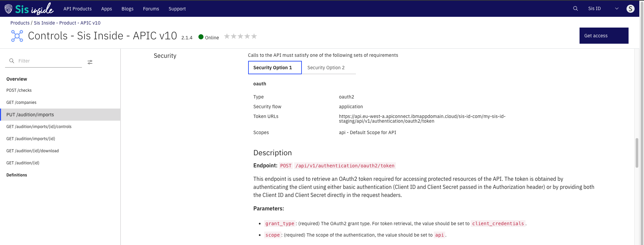Click the Sis inside logo
Image resolution: width=644 pixels, height=245 pixels.
point(29,9)
